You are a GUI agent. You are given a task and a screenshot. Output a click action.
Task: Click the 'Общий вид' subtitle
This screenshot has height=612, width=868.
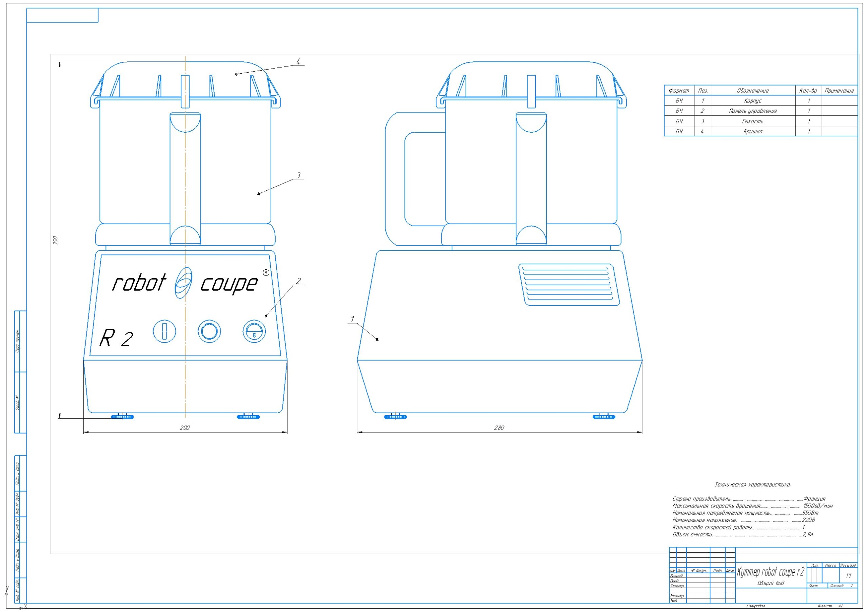[x=770, y=583]
